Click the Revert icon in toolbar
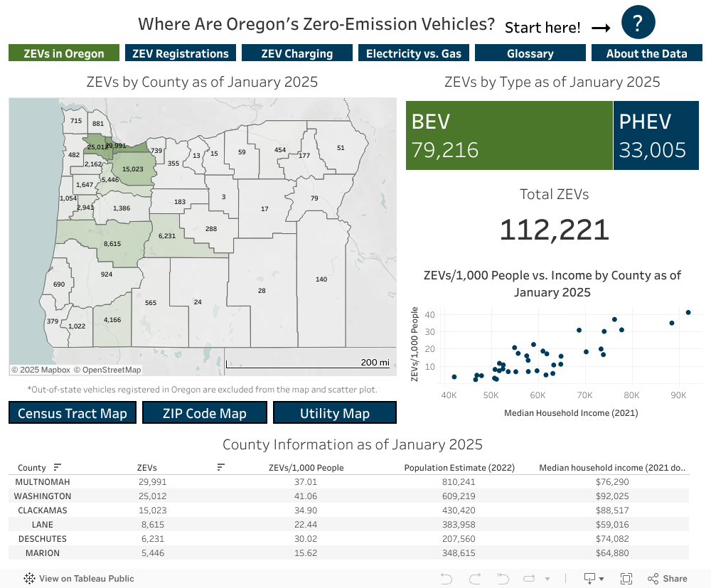711x588 pixels. coord(503,578)
